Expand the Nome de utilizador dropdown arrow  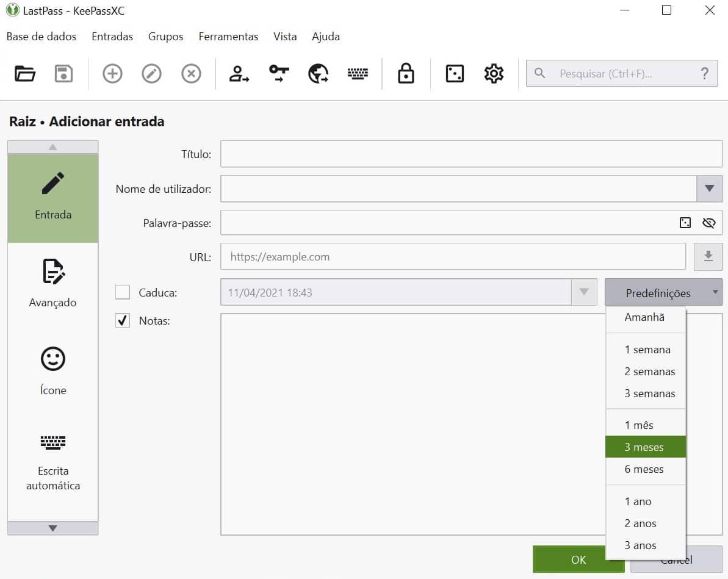point(709,189)
